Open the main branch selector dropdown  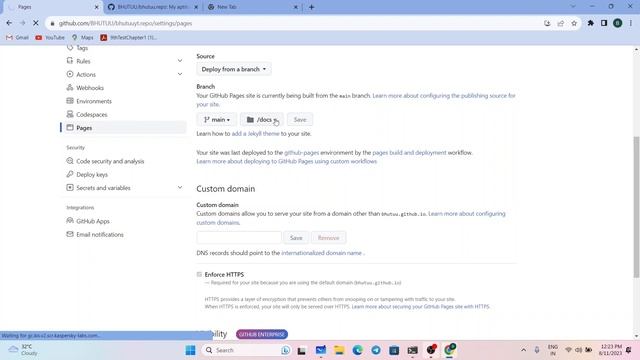point(217,120)
